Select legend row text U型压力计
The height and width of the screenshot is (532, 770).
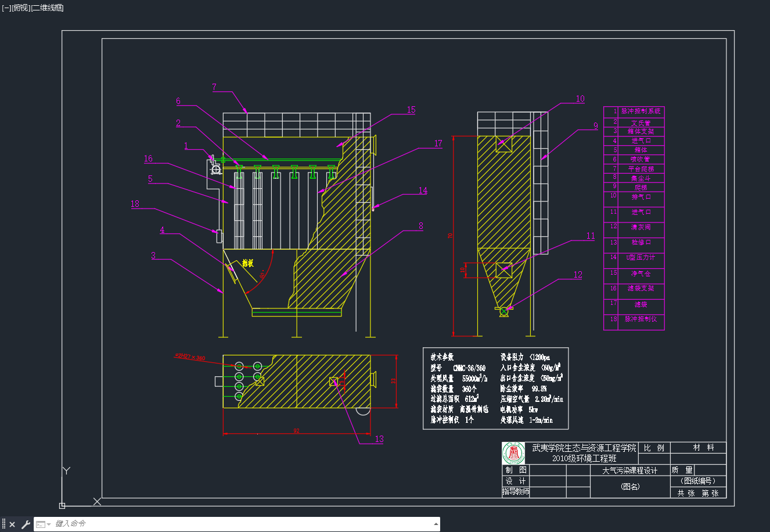(x=641, y=257)
